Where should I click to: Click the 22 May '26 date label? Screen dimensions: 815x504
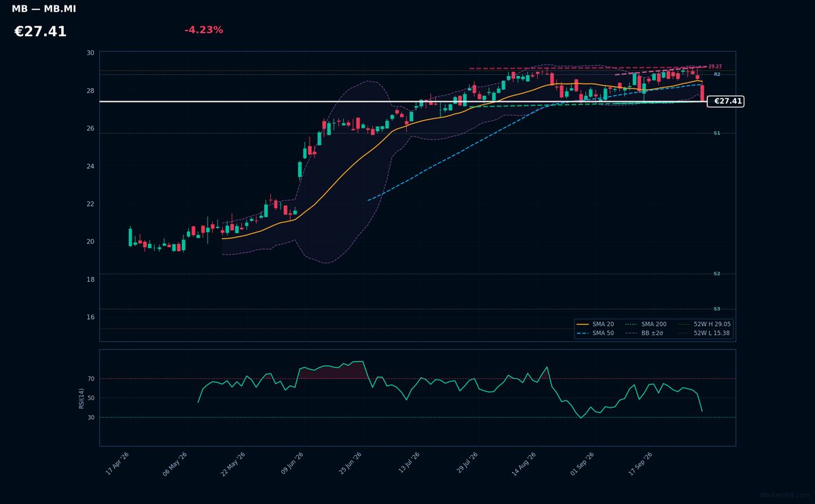point(233,464)
